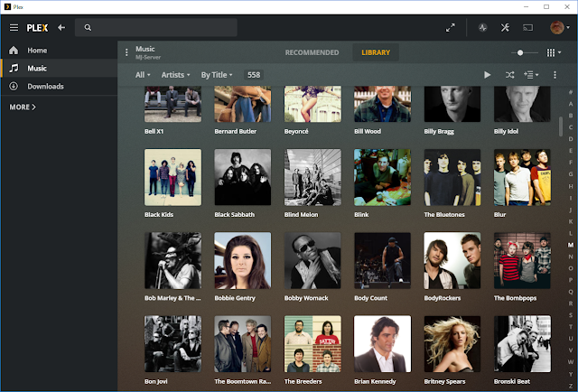Image resolution: width=578 pixels, height=392 pixels.
Task: Open the BodyRockers artist thumbnail
Action: (x=452, y=260)
